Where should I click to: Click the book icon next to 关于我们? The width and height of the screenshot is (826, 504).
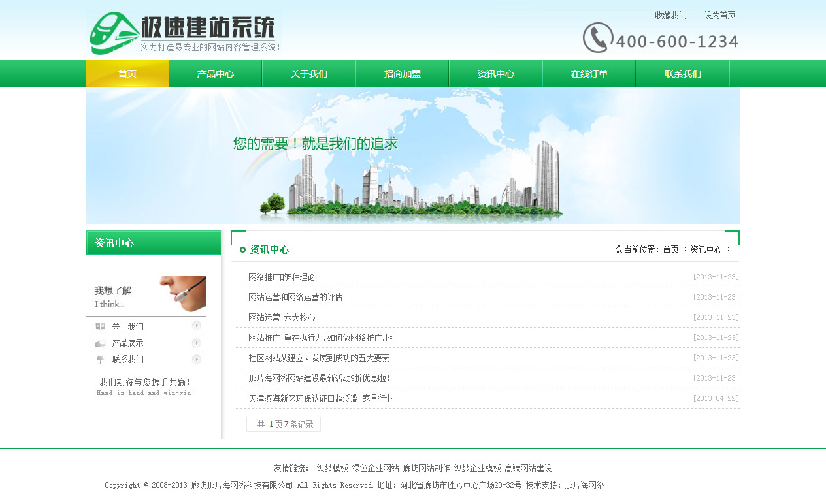pos(100,326)
